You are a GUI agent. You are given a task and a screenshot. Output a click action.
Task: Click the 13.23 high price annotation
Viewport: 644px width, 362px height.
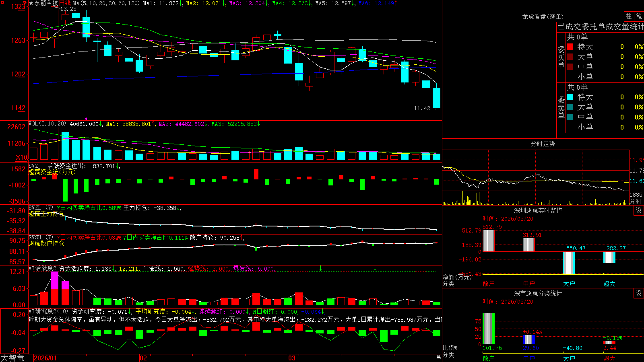68,9
